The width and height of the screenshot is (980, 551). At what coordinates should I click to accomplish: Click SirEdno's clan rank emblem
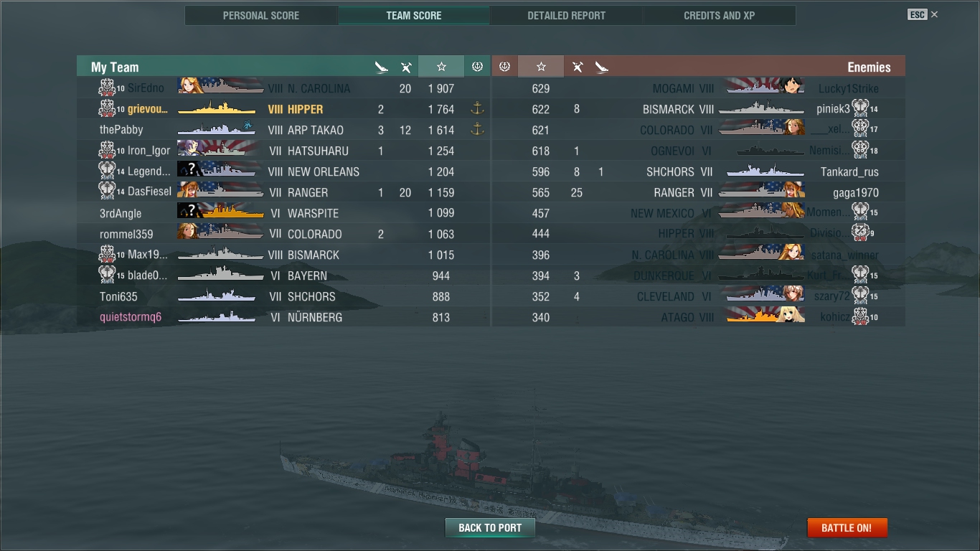107,88
